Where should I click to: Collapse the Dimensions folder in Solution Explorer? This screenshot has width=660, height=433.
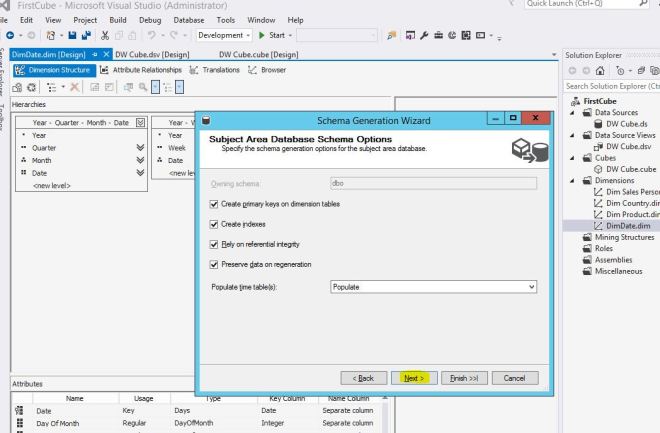tap(574, 180)
